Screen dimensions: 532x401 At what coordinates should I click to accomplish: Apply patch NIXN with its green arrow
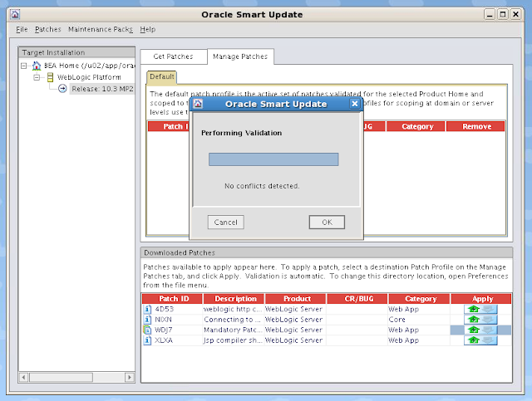point(474,320)
